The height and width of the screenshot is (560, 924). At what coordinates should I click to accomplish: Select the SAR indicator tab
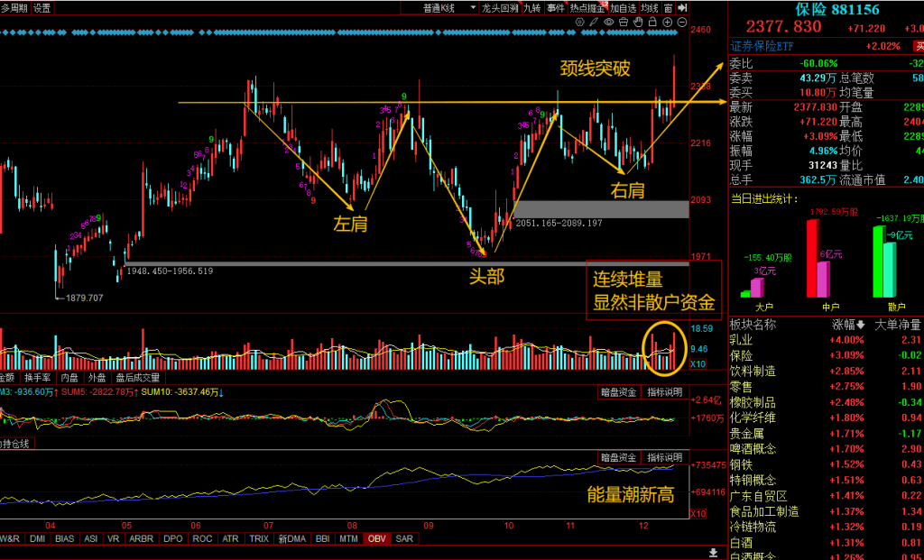point(404,538)
